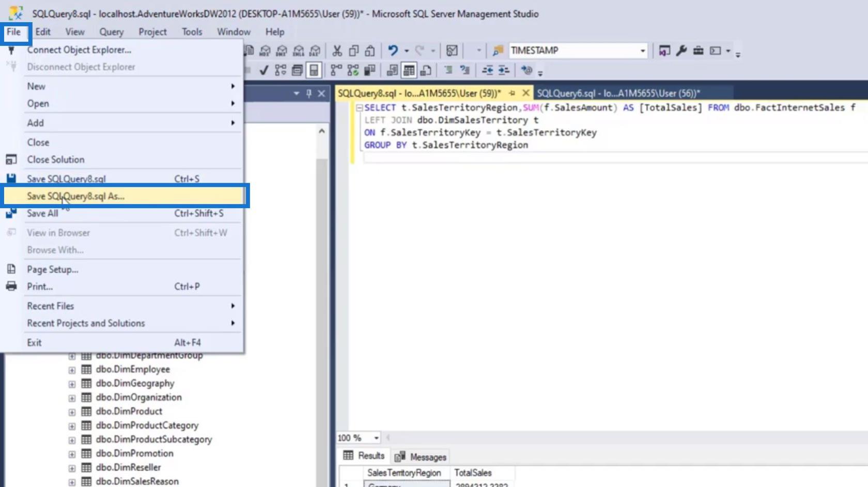The image size is (868, 487).
Task: Switch to the Messages results tab
Action: click(x=421, y=457)
